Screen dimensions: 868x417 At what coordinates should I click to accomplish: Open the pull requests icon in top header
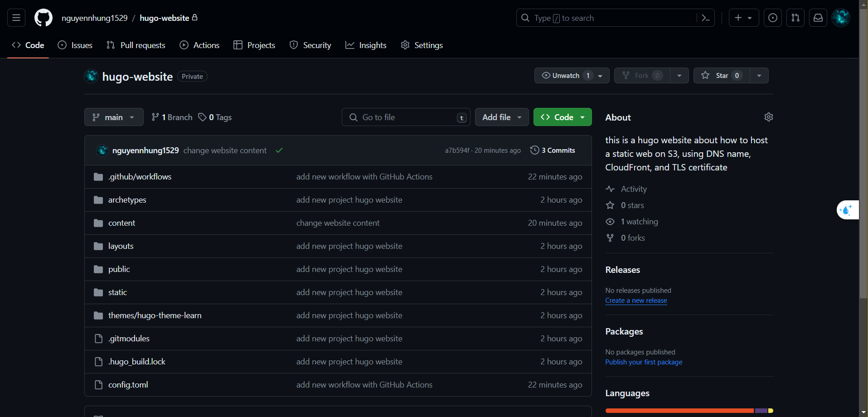point(795,18)
